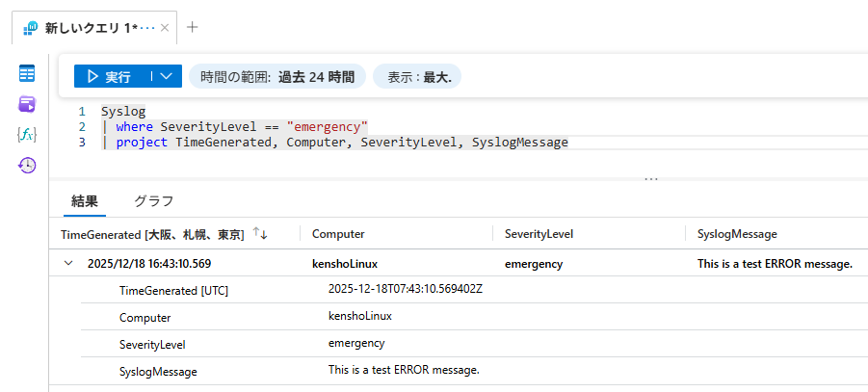Run the query with 実行 button
This screenshot has height=392, width=868.
click(x=110, y=76)
